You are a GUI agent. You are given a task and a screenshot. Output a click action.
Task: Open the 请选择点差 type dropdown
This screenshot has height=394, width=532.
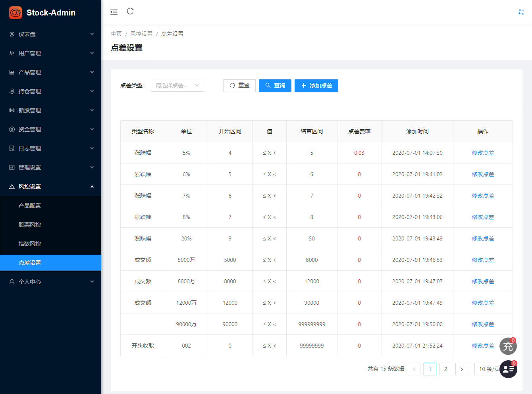point(177,85)
